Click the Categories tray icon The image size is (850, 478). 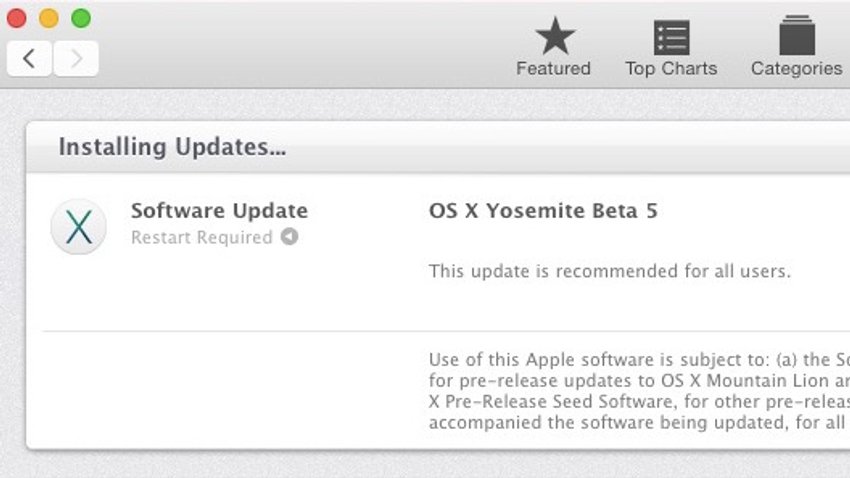click(797, 35)
